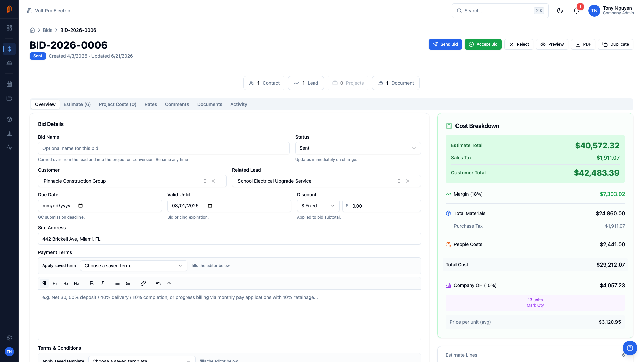Toggle bold formatting in editor

(92, 283)
